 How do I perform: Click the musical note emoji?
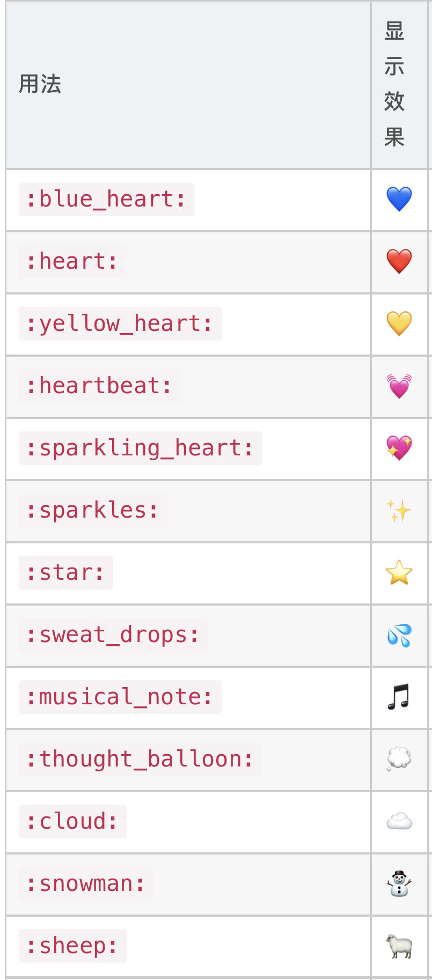(399, 697)
